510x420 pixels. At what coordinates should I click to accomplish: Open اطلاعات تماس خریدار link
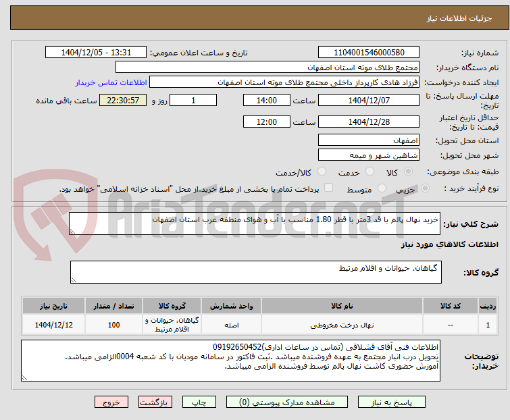[x=111, y=82]
